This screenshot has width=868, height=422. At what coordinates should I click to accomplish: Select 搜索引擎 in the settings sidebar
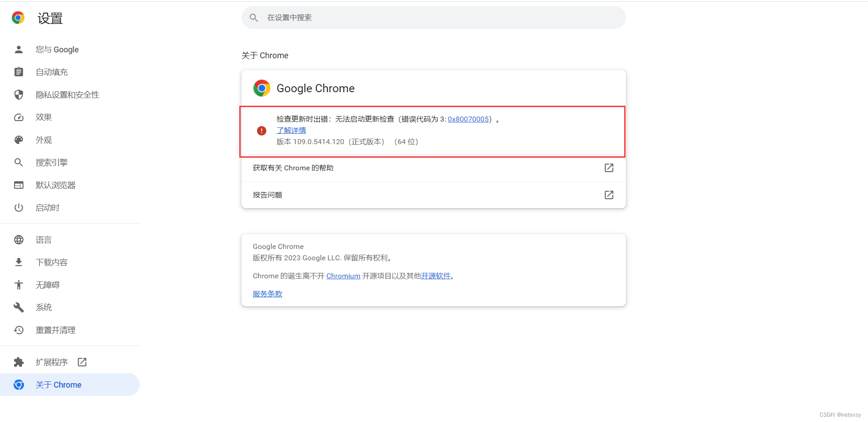coord(52,163)
